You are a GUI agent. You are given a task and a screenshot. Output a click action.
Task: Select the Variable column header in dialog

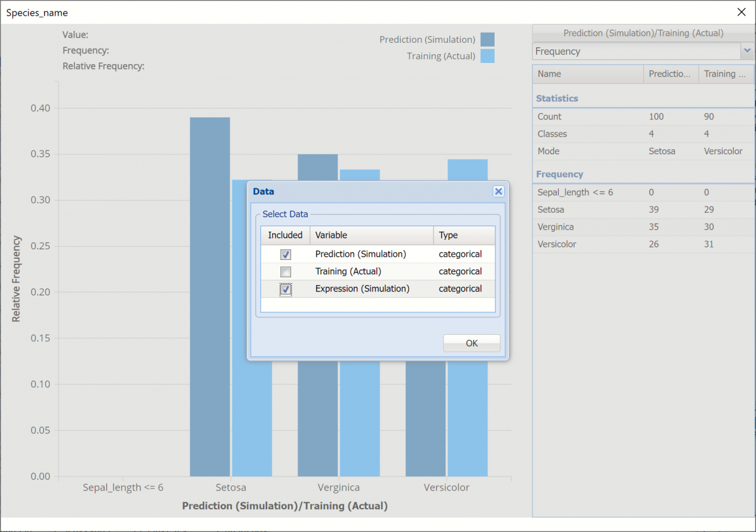371,235
